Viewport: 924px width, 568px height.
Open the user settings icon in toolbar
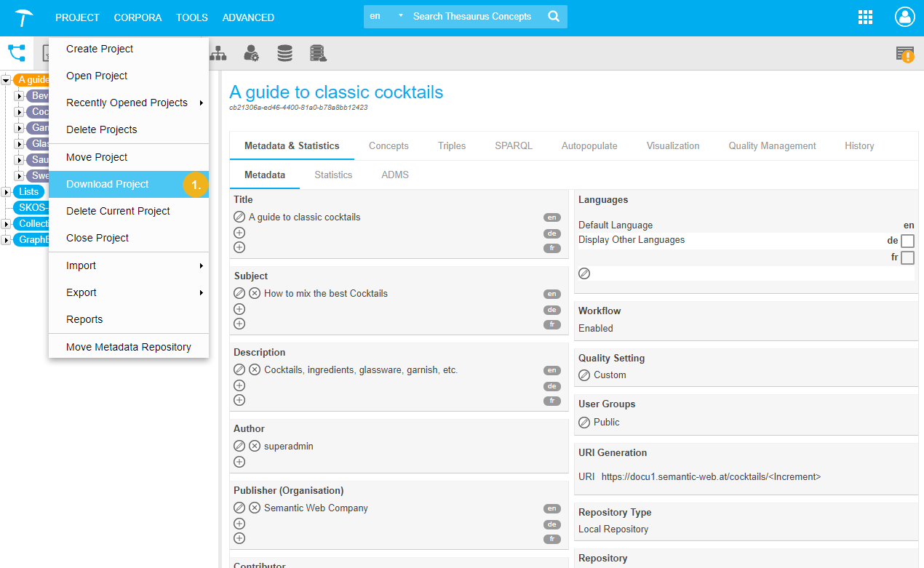[251, 53]
